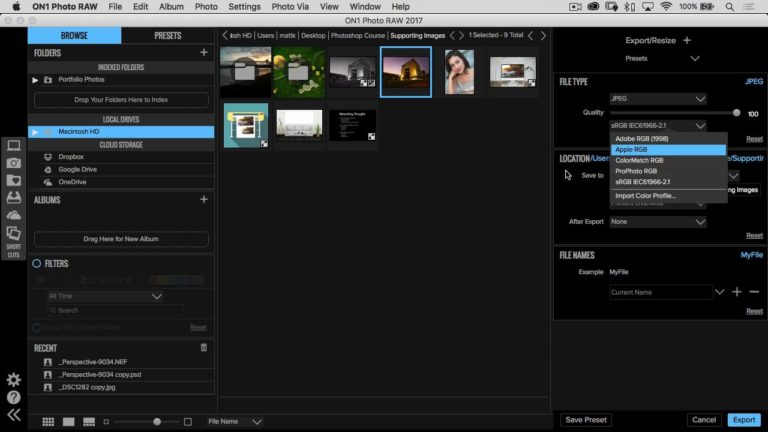Select ColorMatch RGB profile
Screen dimensions: 768x432
668,160
